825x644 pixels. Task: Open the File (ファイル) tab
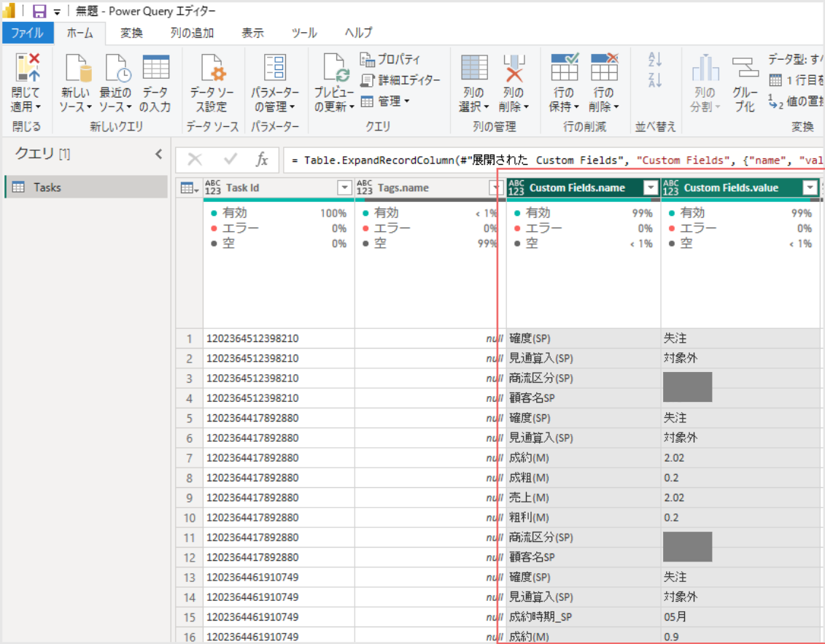point(28,33)
